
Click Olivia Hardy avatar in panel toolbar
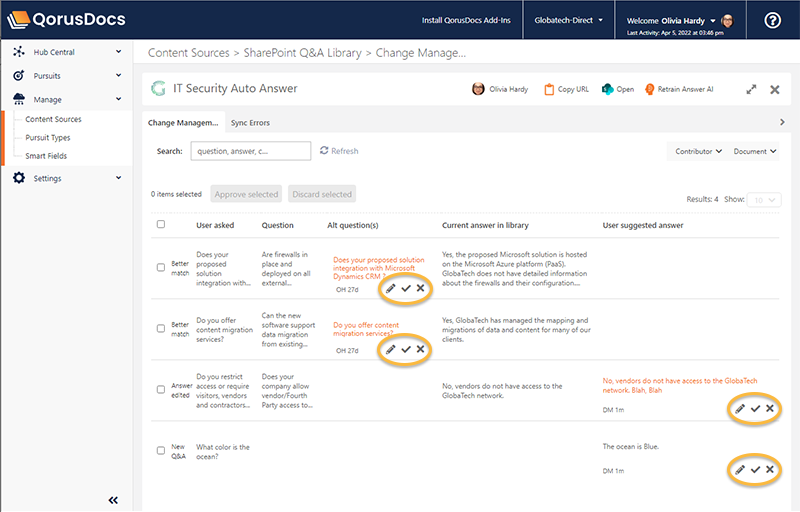coord(478,89)
